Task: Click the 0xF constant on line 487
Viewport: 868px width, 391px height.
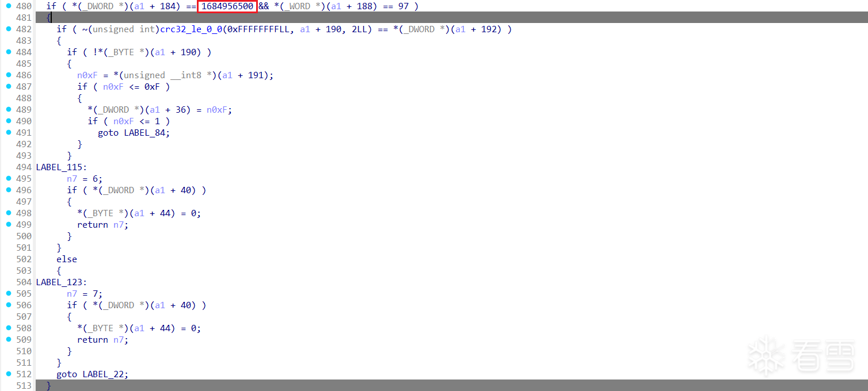Action: point(152,87)
